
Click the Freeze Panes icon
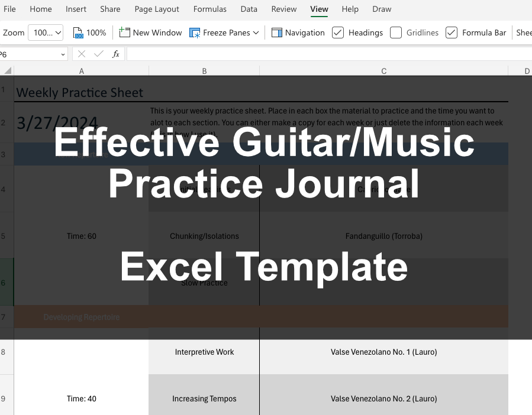[195, 33]
